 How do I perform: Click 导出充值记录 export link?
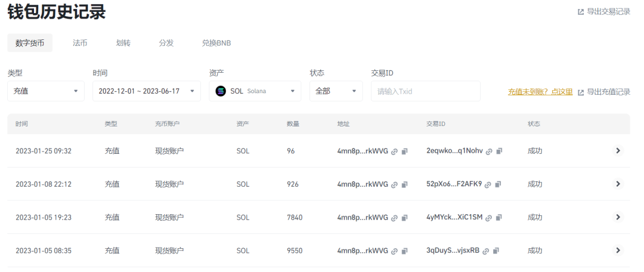603,92
